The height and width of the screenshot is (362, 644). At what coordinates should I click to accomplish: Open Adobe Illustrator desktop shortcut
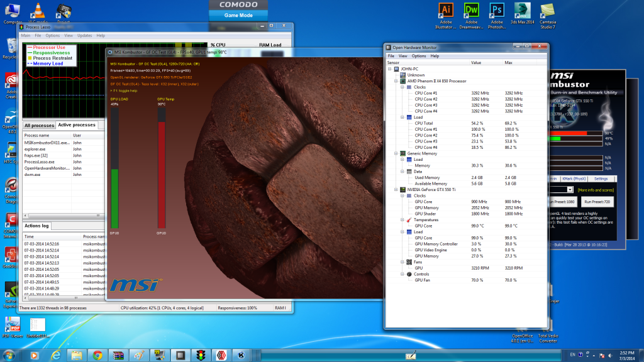(445, 11)
